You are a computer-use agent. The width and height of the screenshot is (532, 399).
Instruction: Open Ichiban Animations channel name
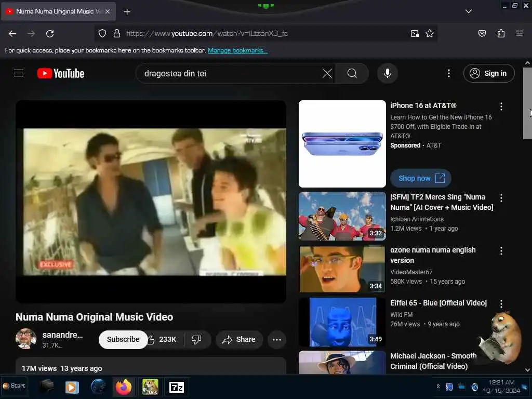417,219
